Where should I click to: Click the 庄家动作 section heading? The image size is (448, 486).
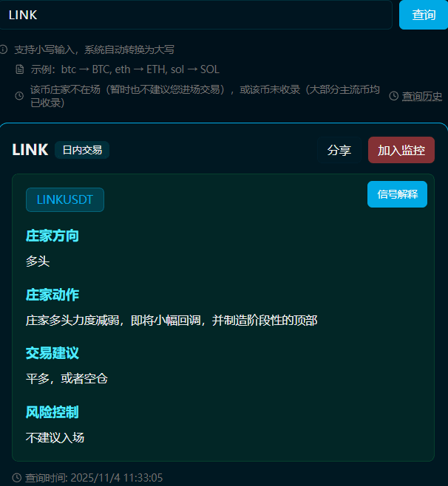pyautogui.click(x=52, y=295)
